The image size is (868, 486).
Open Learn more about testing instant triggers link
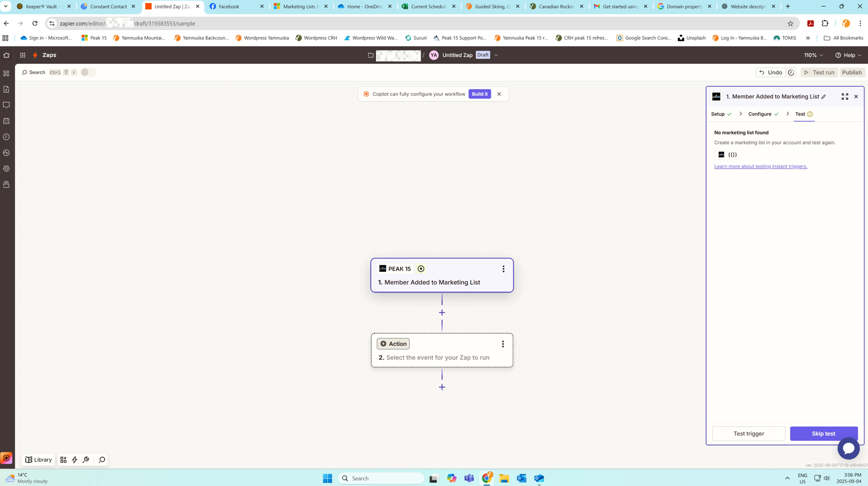(760, 166)
